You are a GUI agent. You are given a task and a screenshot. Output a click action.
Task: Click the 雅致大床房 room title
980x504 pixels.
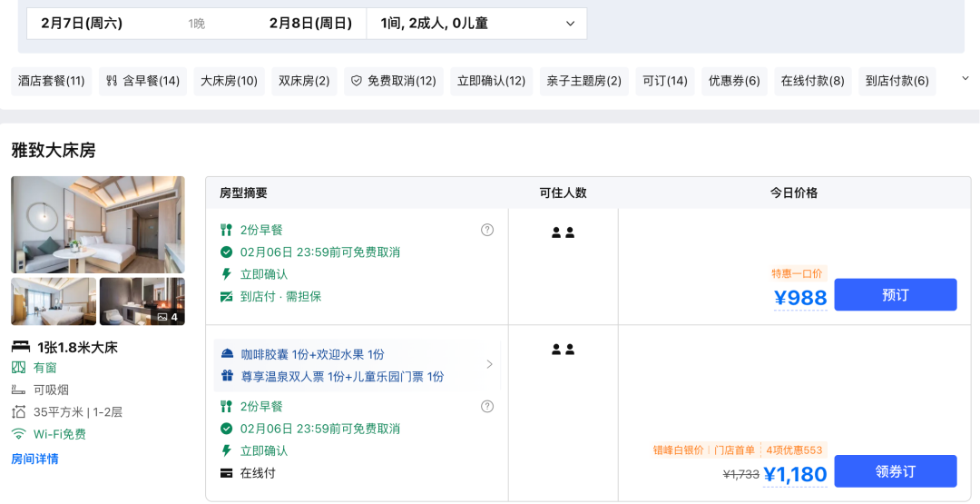click(54, 150)
